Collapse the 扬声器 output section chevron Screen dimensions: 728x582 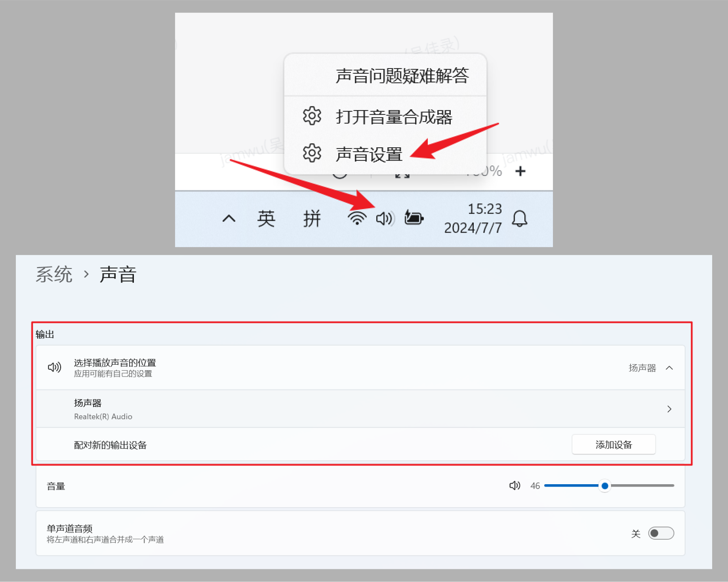(669, 368)
